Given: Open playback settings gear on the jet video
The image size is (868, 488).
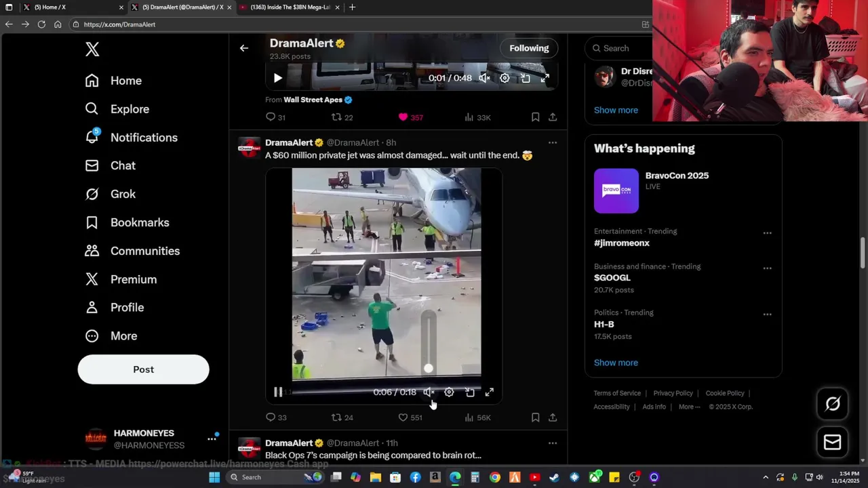Looking at the screenshot, I should 449,392.
